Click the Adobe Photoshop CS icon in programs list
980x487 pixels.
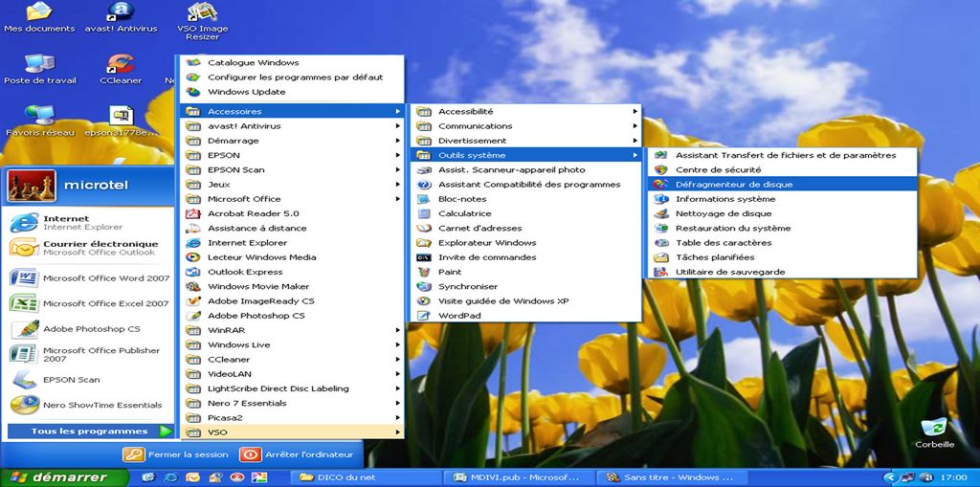click(193, 316)
